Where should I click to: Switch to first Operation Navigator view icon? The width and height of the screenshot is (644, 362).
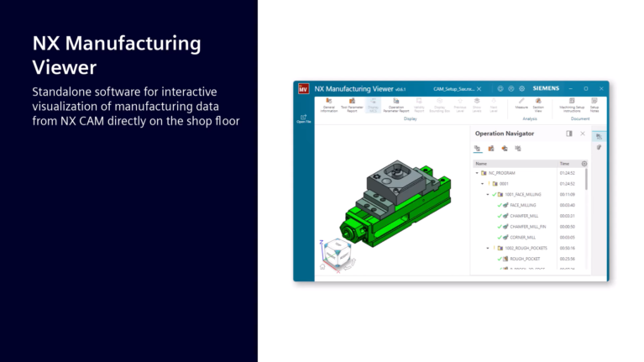(479, 149)
